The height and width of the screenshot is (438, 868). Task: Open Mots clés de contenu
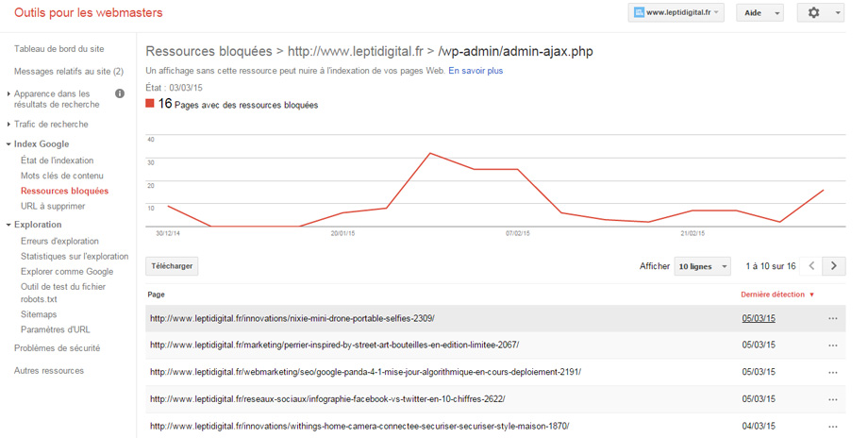tap(62, 176)
